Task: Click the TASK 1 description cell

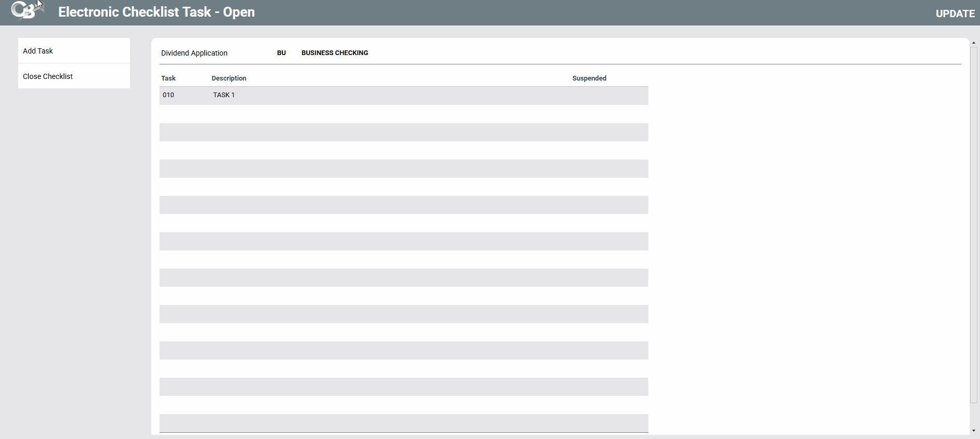Action: click(224, 95)
